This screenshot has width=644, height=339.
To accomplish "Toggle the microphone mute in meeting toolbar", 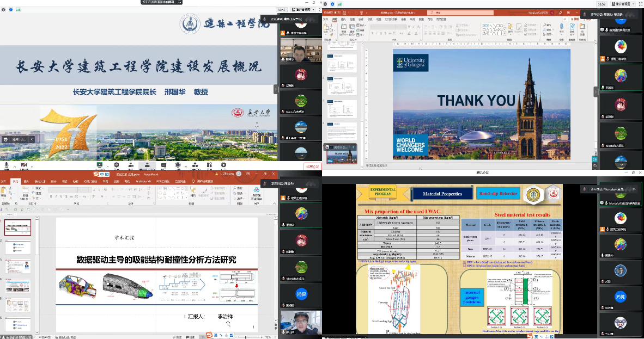I will (x=7, y=165).
